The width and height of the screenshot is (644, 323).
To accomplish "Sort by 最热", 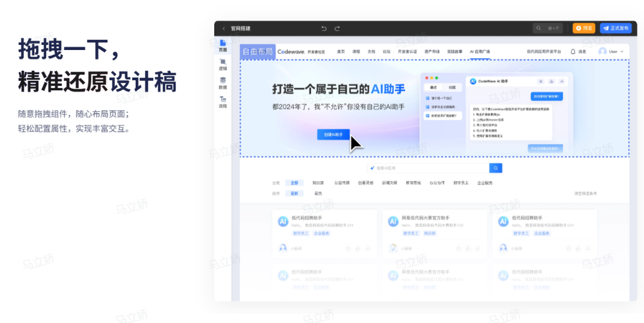I will click(318, 193).
